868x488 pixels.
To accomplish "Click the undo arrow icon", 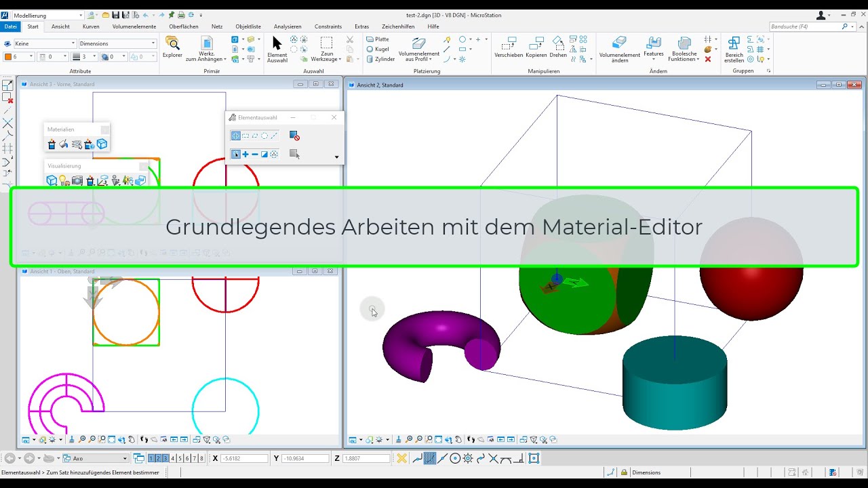I will (x=145, y=15).
